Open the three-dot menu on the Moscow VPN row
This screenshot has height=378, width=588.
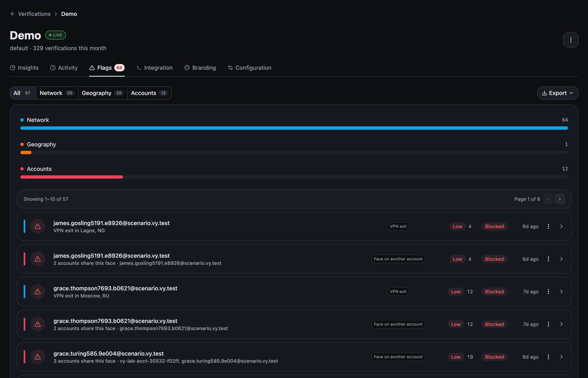click(x=548, y=292)
